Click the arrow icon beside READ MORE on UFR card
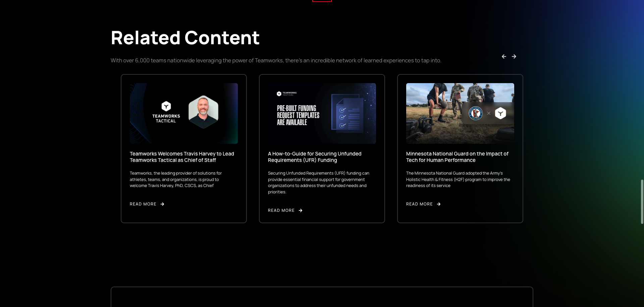Image resolution: width=644 pixels, height=307 pixels. [301, 210]
